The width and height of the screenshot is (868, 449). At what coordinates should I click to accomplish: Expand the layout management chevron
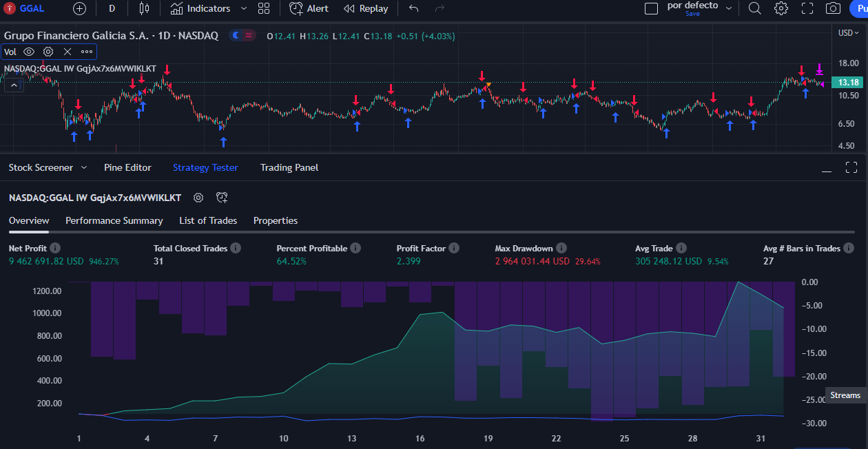(x=729, y=8)
